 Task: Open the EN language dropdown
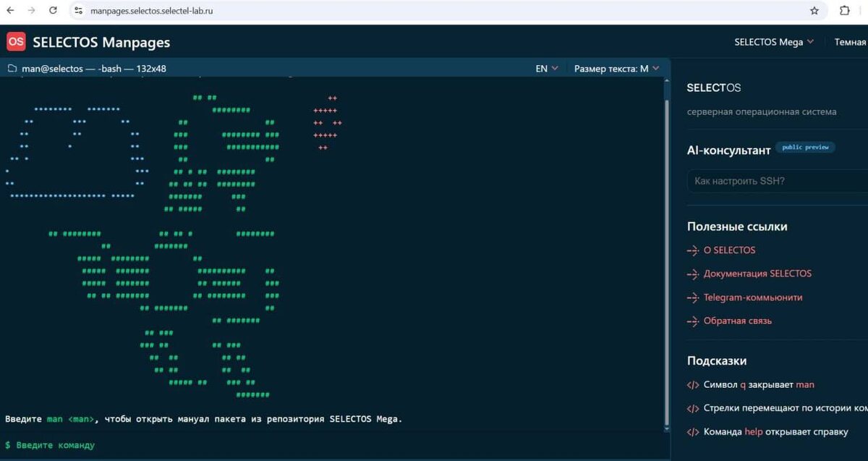547,69
